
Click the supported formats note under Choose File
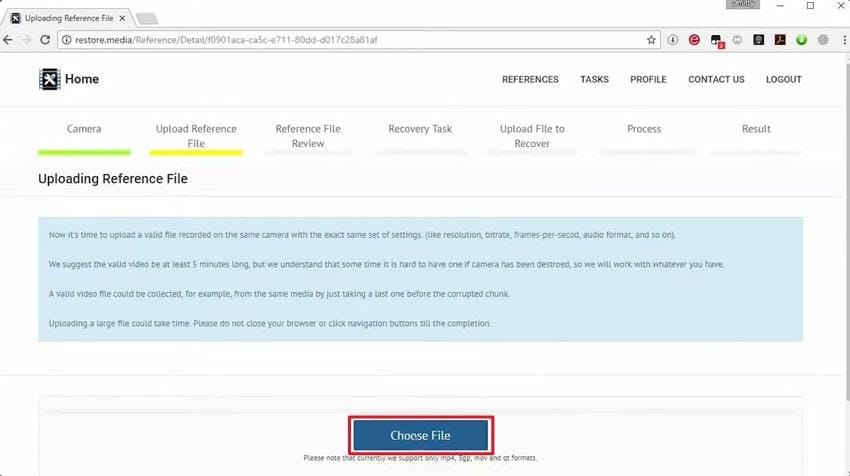click(x=420, y=458)
